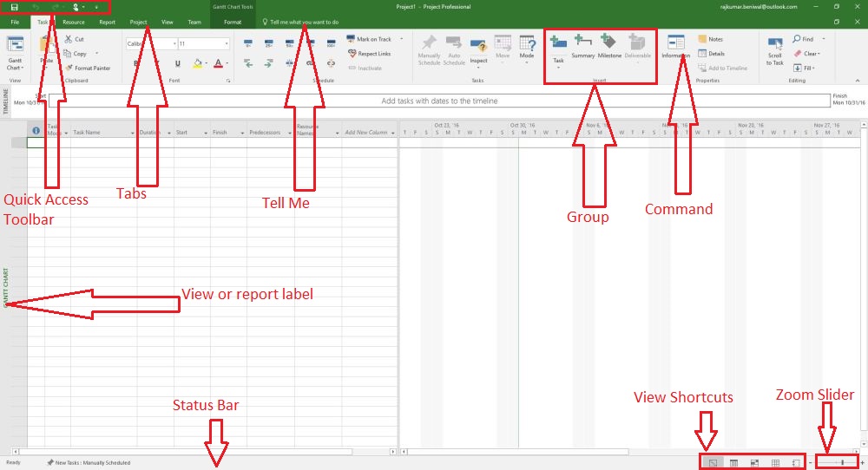Click Mark on Track
This screenshot has height=470, width=868.
[x=369, y=39]
